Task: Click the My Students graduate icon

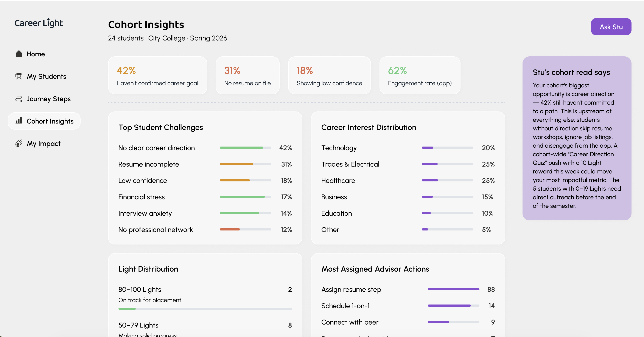Action: click(19, 76)
